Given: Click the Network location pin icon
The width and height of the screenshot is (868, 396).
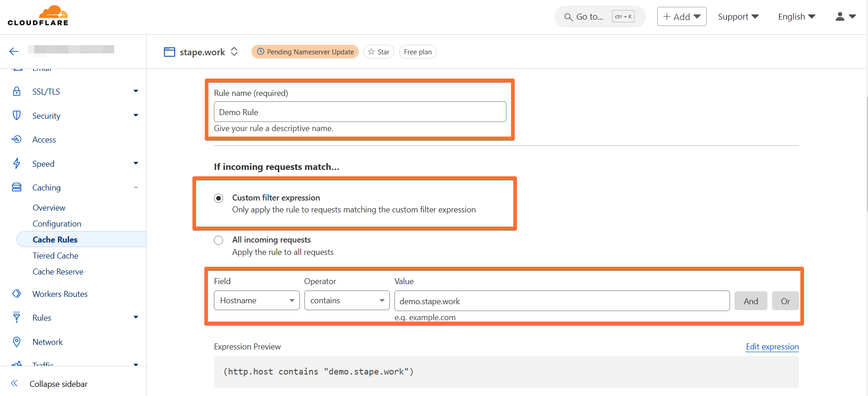Looking at the screenshot, I should [x=17, y=342].
